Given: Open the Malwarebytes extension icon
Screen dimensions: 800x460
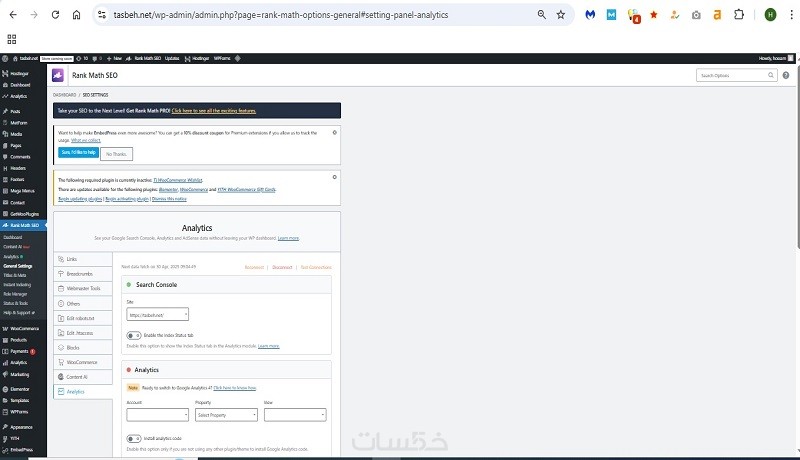Looking at the screenshot, I should click(590, 15).
